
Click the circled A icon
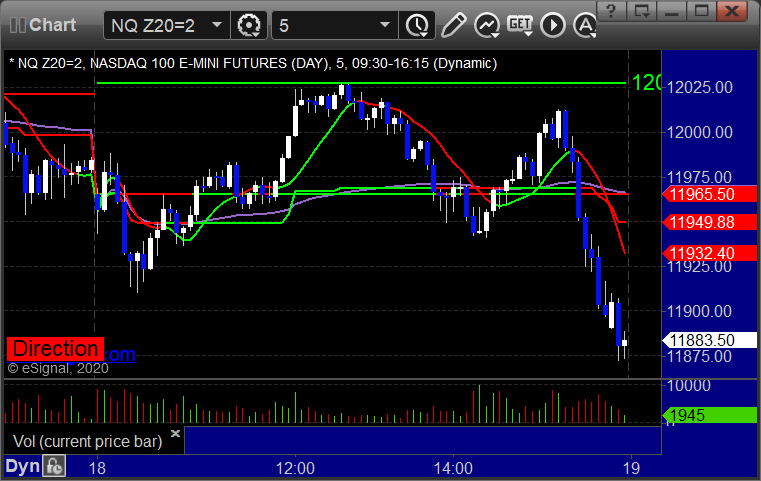pos(585,25)
